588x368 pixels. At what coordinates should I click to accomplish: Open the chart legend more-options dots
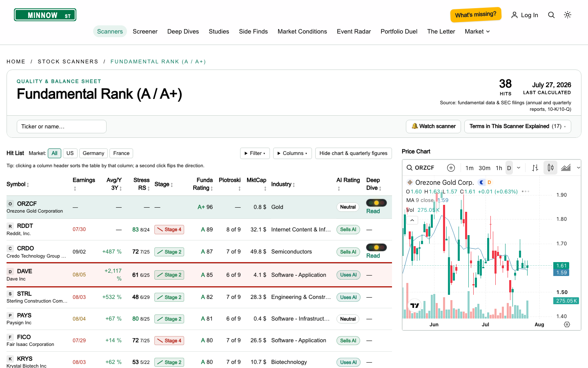click(x=526, y=191)
